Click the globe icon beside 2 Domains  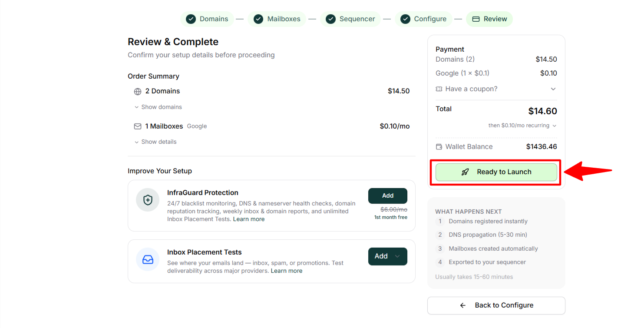click(138, 92)
